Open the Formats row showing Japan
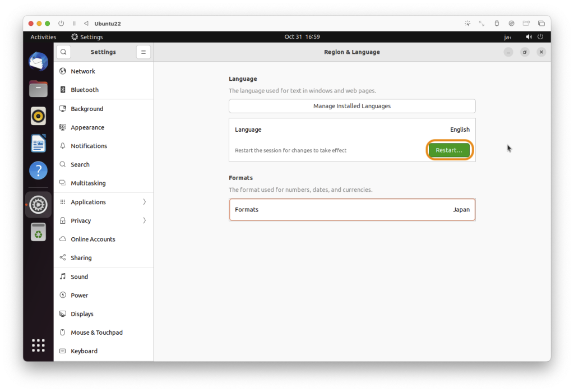 [x=352, y=210]
